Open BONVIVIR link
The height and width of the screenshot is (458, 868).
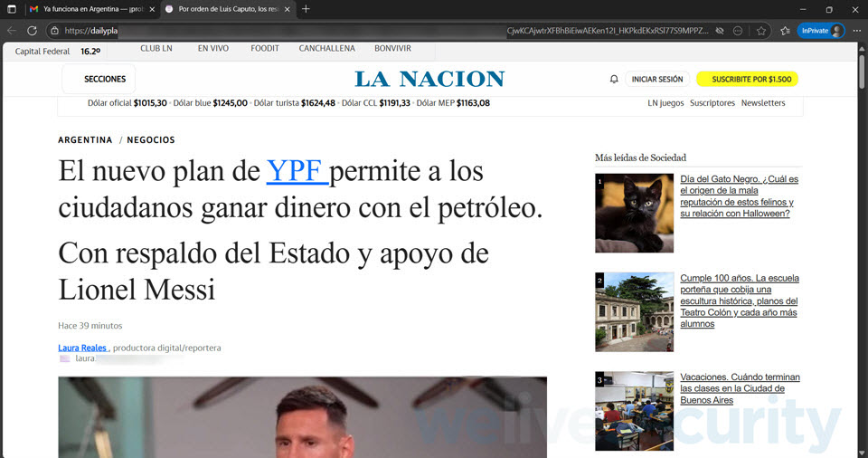pyautogui.click(x=392, y=48)
